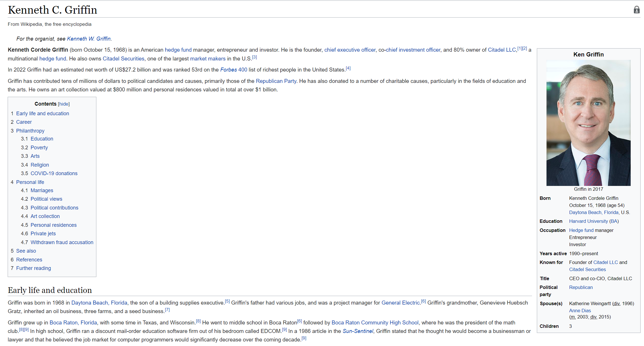The image size is (644, 346).
Task: Open the Republican Party link in intro
Action: tap(276, 81)
